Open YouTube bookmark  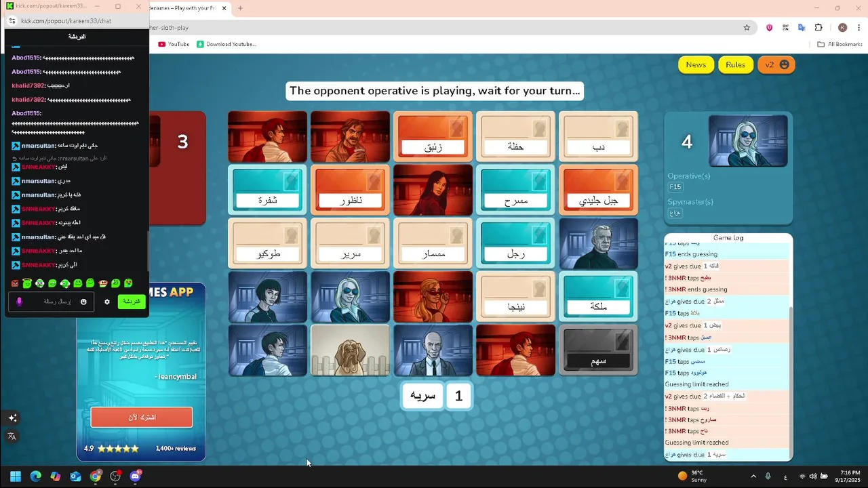174,44
